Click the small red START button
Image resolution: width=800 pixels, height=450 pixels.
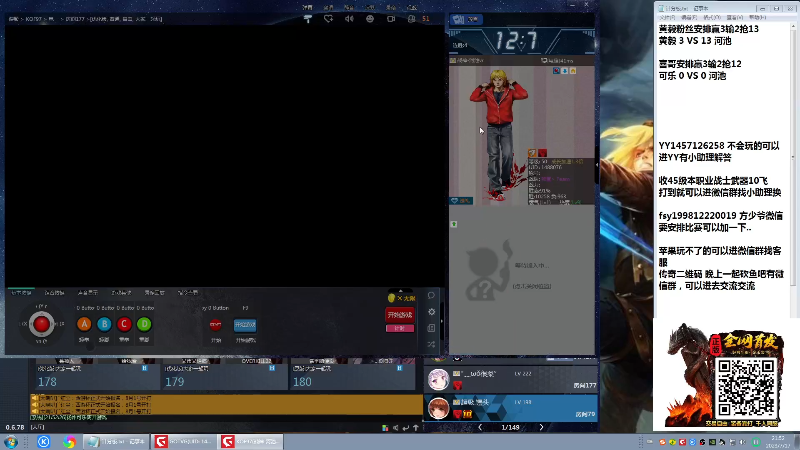[x=215, y=324]
